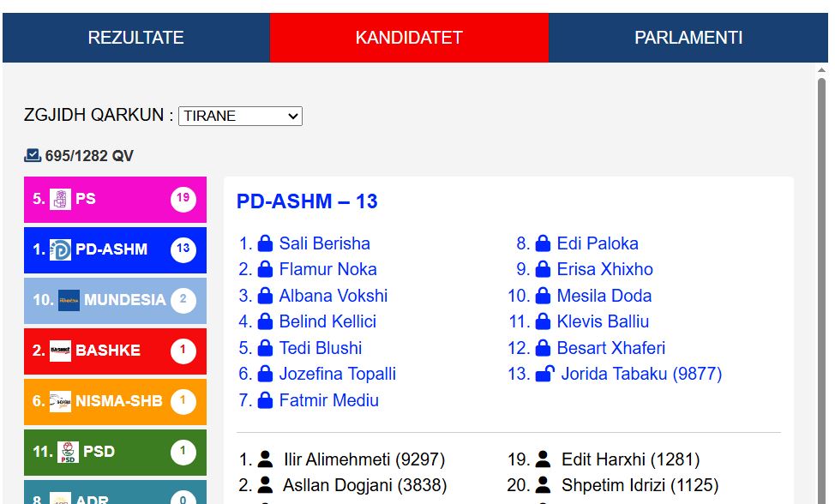Open the ZGJIDH QARKUN region dropdown

(240, 116)
